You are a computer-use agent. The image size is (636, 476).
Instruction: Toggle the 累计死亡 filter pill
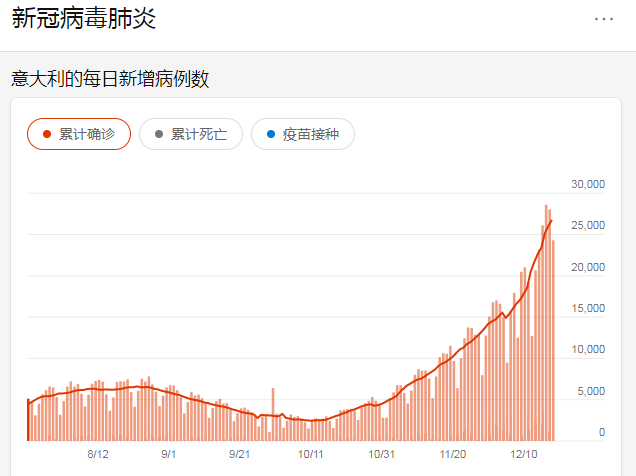coord(190,134)
